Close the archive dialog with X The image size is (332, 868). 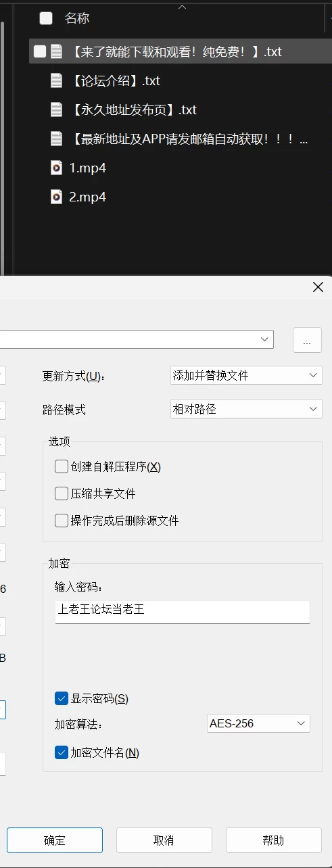(318, 287)
